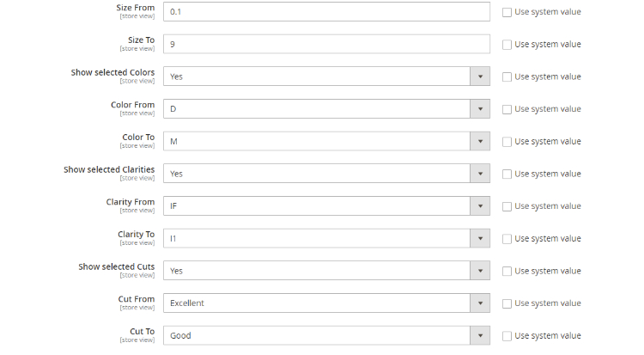
Task: Open the Clarity From dropdown
Action: 326,206
